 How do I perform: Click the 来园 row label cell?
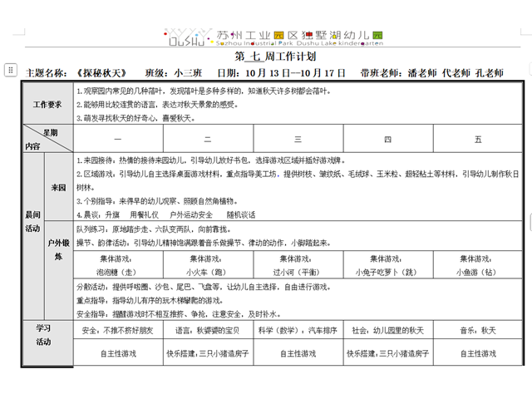click(x=58, y=187)
